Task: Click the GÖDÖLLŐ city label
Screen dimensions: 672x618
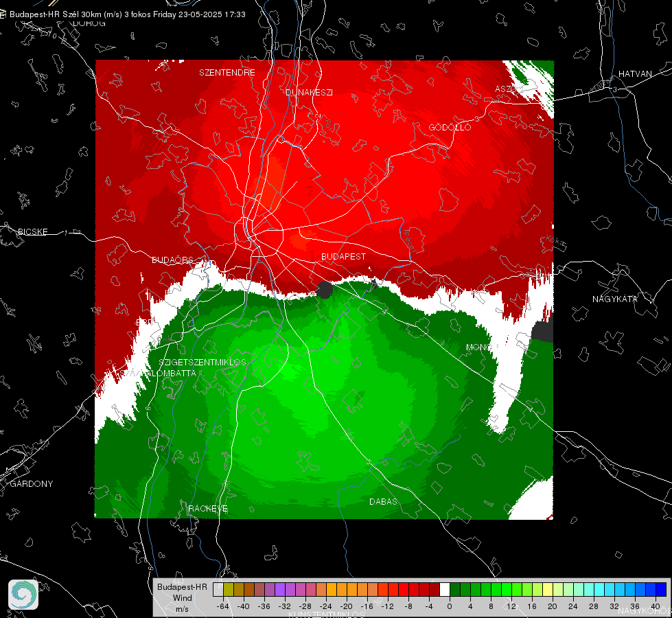Action: tap(450, 127)
